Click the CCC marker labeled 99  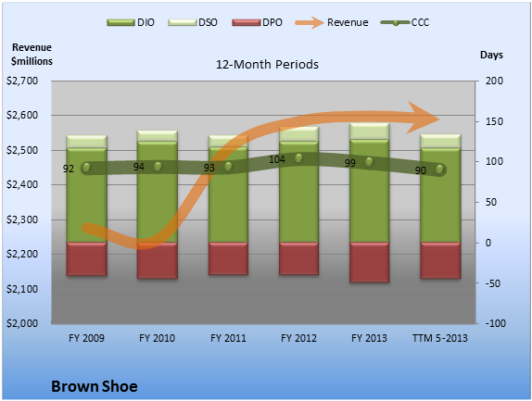369,162
